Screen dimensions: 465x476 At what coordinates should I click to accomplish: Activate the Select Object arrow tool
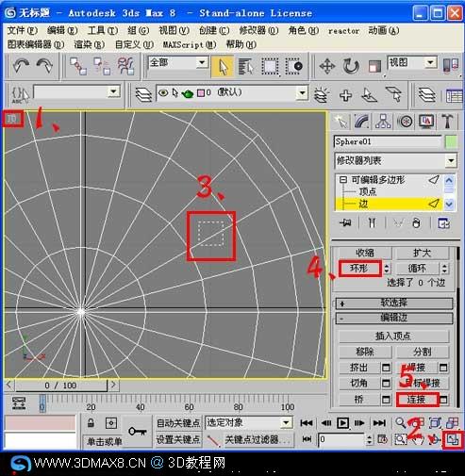click(223, 67)
